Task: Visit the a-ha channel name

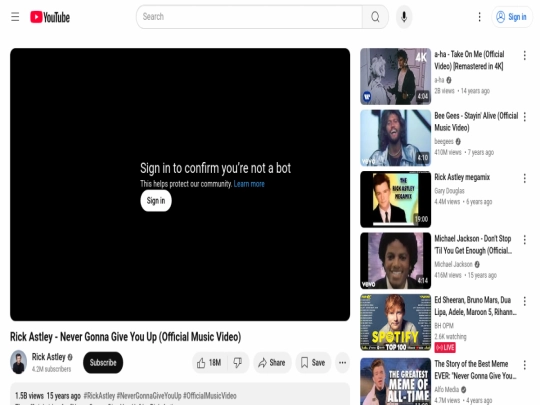Action: click(439, 80)
